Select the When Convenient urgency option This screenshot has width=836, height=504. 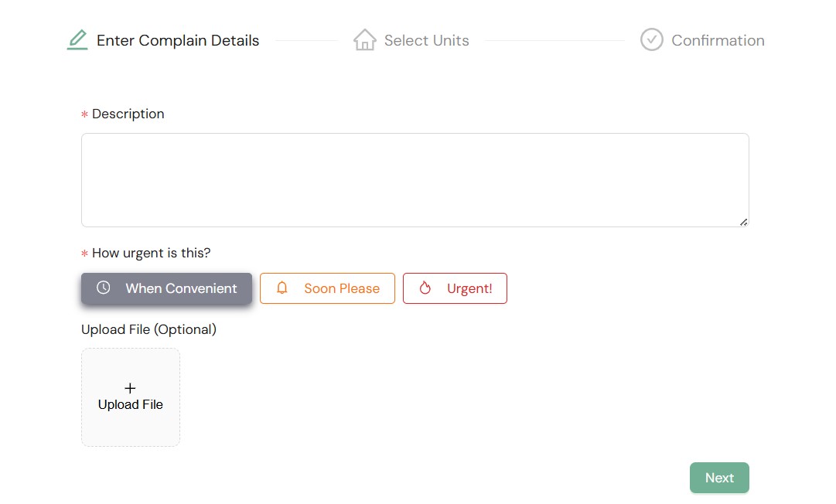[167, 288]
